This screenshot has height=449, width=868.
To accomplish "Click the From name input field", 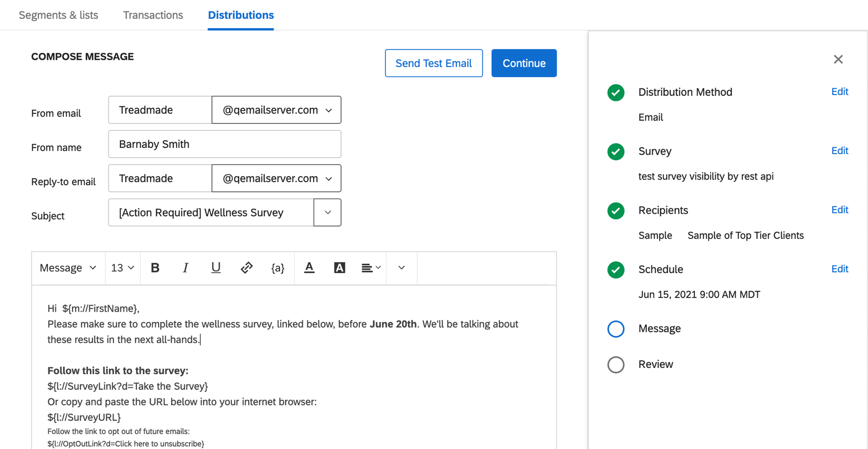I will tap(225, 144).
